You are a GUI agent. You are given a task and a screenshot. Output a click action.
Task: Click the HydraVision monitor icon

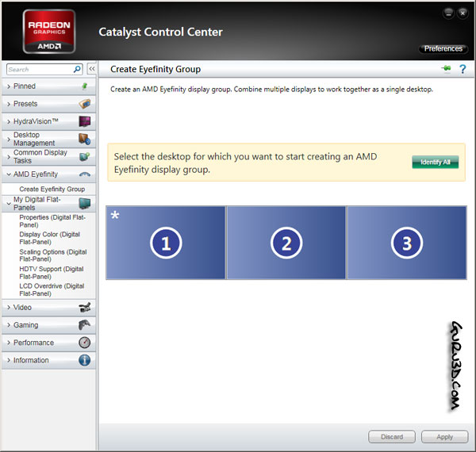(x=85, y=121)
